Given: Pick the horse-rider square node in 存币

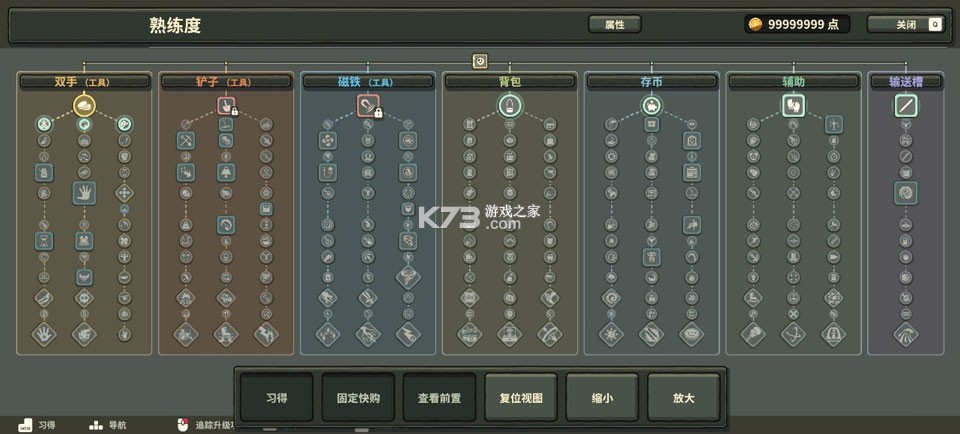Looking at the screenshot, I should click(692, 225).
